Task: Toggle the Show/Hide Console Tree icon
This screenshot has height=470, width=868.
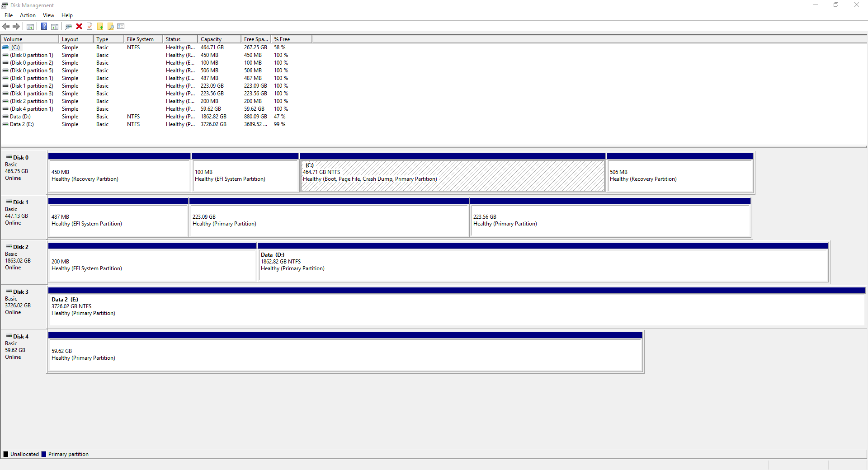Action: click(30, 27)
